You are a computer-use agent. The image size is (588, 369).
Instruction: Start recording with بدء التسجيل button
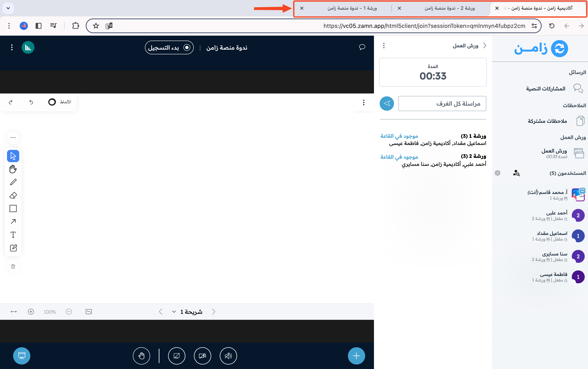pos(169,48)
